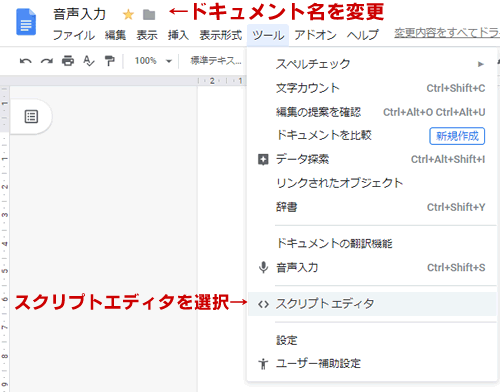Select 編集の提案を確認 menu entry

(372, 112)
